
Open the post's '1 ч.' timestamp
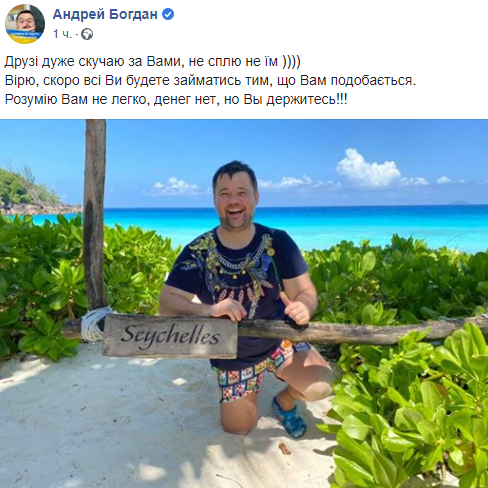click(62, 34)
